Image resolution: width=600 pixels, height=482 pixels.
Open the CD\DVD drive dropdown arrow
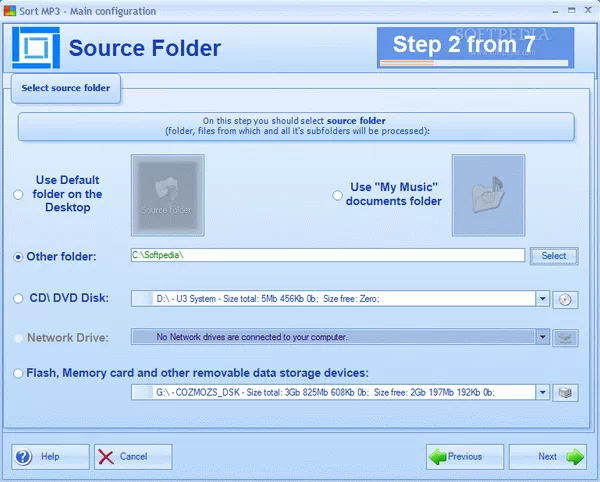543,299
